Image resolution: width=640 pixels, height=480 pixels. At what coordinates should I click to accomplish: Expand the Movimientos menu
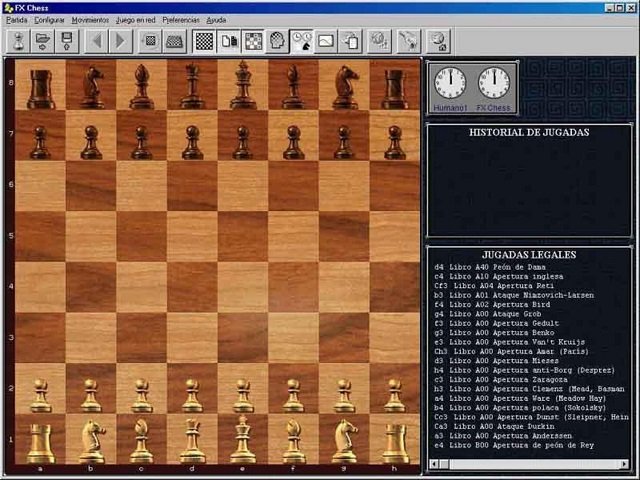[x=90, y=20]
